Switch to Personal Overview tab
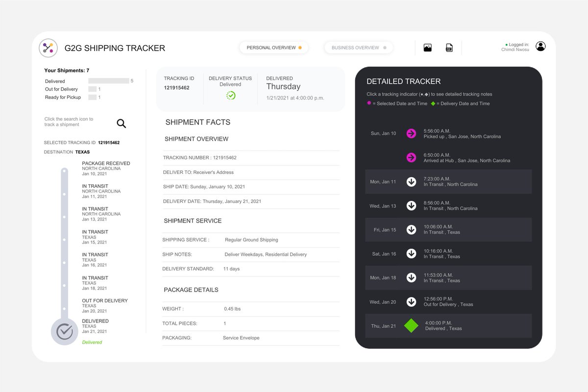This screenshot has height=392, width=588. pos(274,48)
